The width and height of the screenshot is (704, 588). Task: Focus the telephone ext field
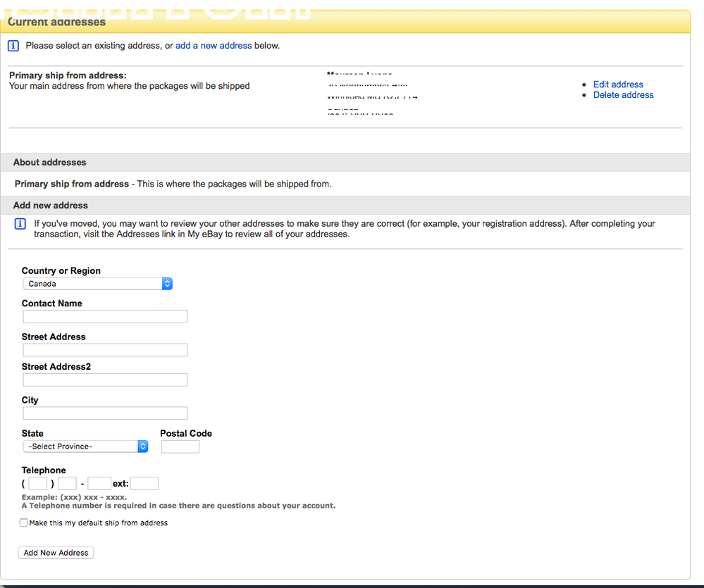(144, 484)
